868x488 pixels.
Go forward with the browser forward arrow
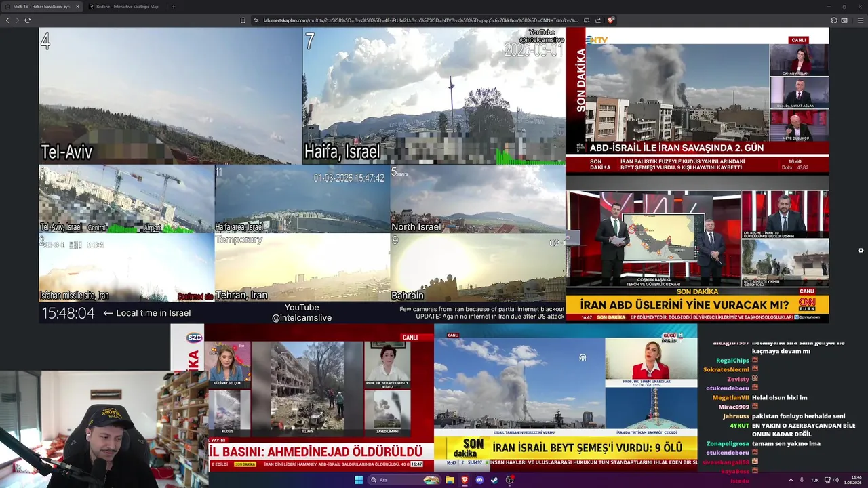[x=18, y=20]
